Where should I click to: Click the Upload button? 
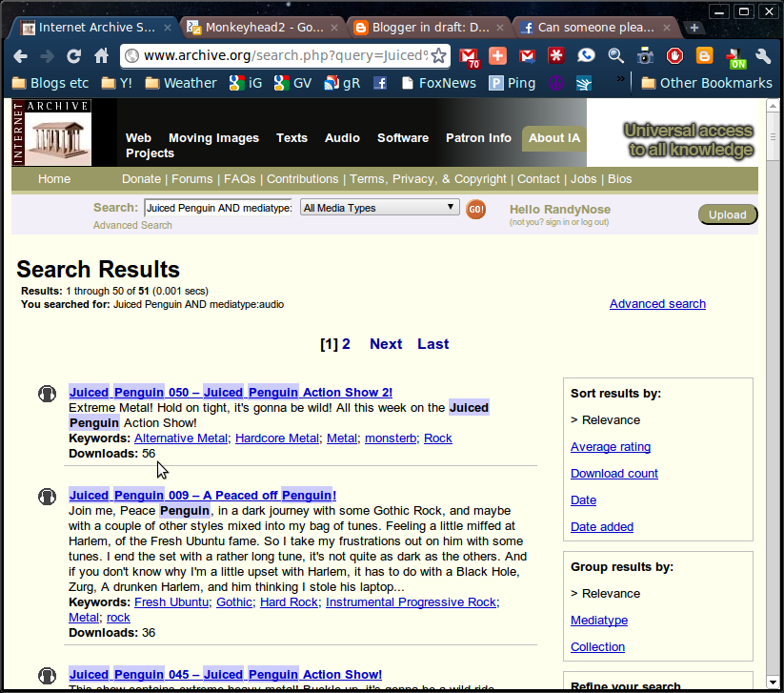[728, 214]
